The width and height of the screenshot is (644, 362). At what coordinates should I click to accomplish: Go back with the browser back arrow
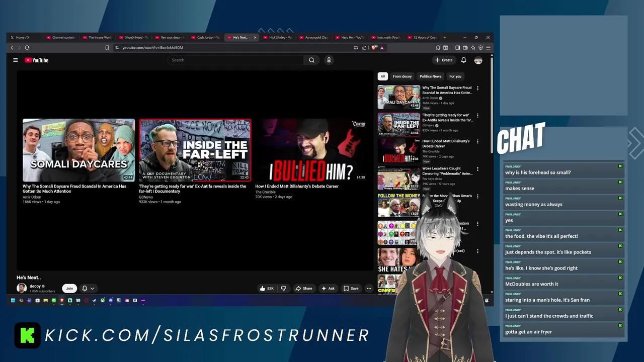(x=12, y=48)
